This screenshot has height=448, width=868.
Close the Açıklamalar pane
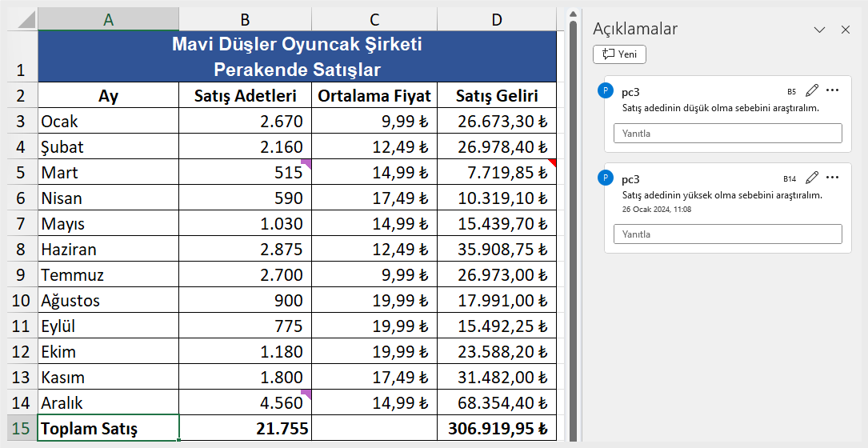tap(846, 30)
